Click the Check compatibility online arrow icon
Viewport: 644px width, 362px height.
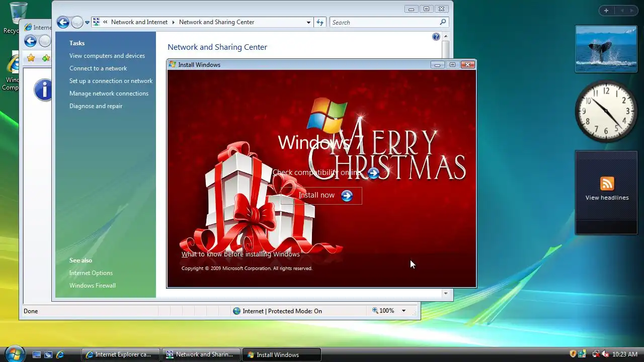pyautogui.click(x=373, y=173)
